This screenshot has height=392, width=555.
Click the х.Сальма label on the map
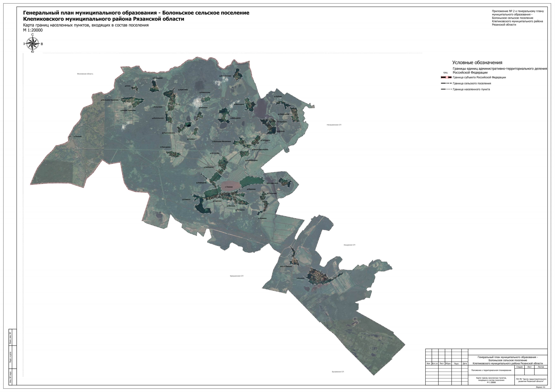[77, 136]
